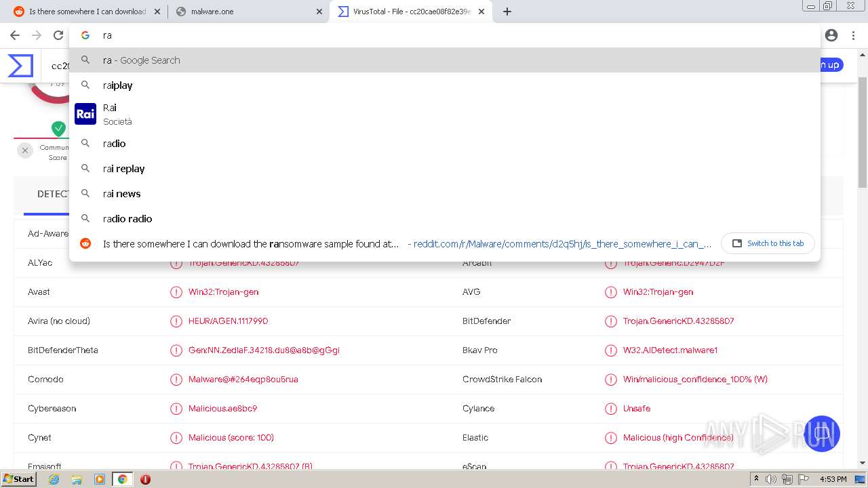Select the 'ra - Google Search' suggestion

pyautogui.click(x=445, y=60)
